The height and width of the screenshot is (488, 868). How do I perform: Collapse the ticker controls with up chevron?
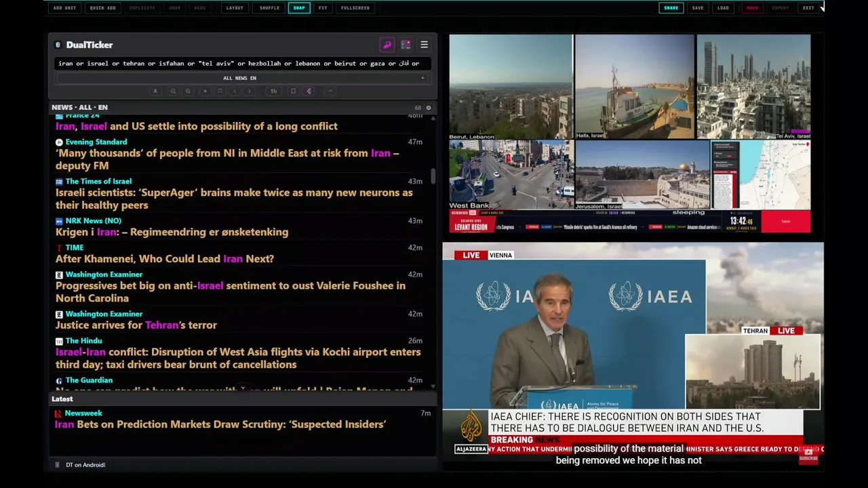pyautogui.click(x=330, y=91)
